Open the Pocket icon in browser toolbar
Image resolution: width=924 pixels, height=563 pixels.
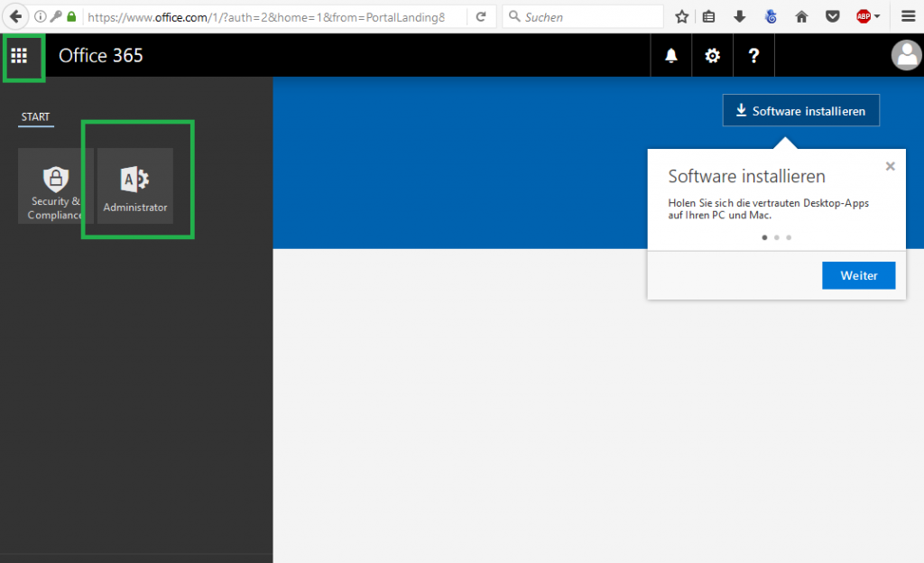833,16
